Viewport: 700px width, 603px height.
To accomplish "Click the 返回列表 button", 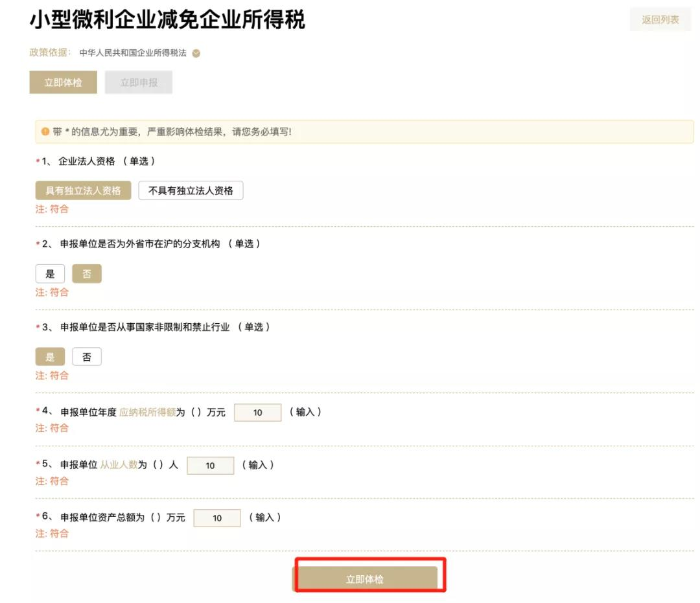I will click(660, 19).
